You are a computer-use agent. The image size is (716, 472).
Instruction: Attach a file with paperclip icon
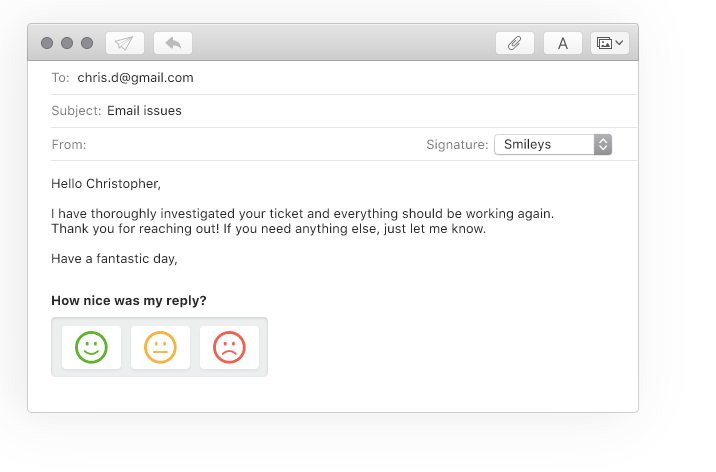click(x=515, y=43)
